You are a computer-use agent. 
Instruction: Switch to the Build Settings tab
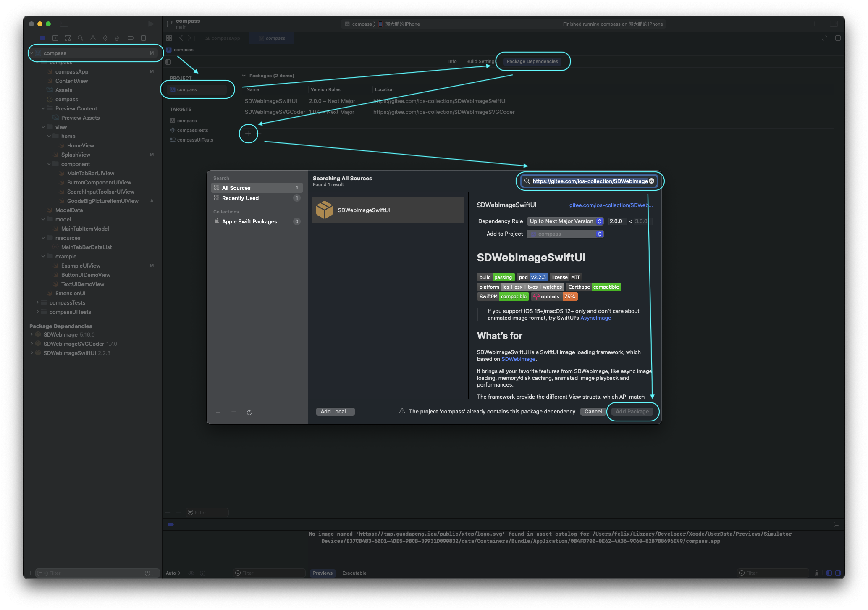(480, 61)
